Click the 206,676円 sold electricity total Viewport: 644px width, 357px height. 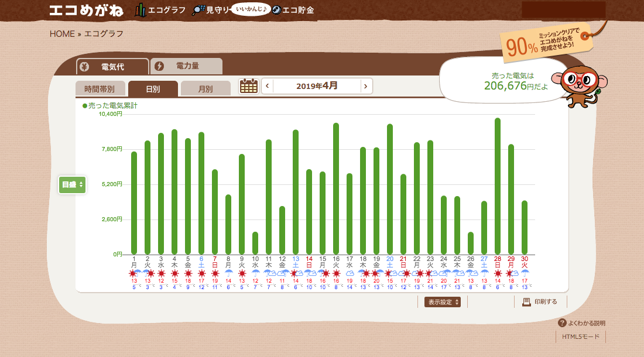pos(516,86)
